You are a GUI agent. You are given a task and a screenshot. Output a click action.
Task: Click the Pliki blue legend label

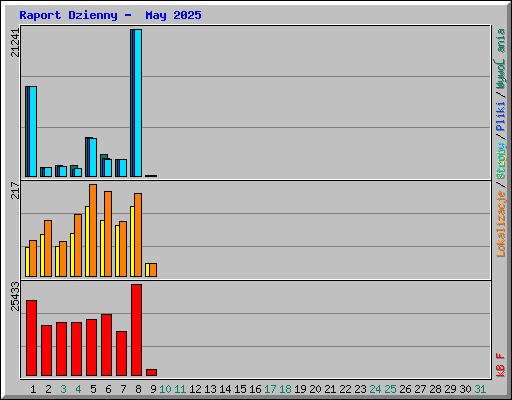(x=501, y=116)
